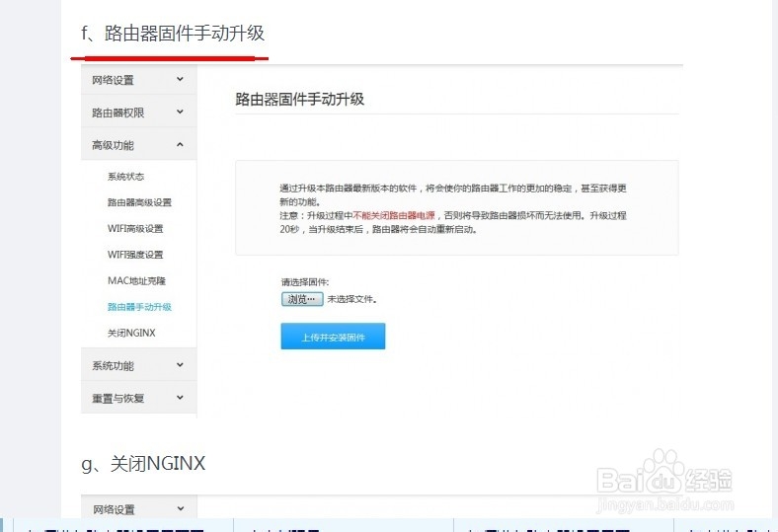This screenshot has width=778, height=532.
Task: Click the panel title 路由器固件手动升级
Action: (300, 99)
